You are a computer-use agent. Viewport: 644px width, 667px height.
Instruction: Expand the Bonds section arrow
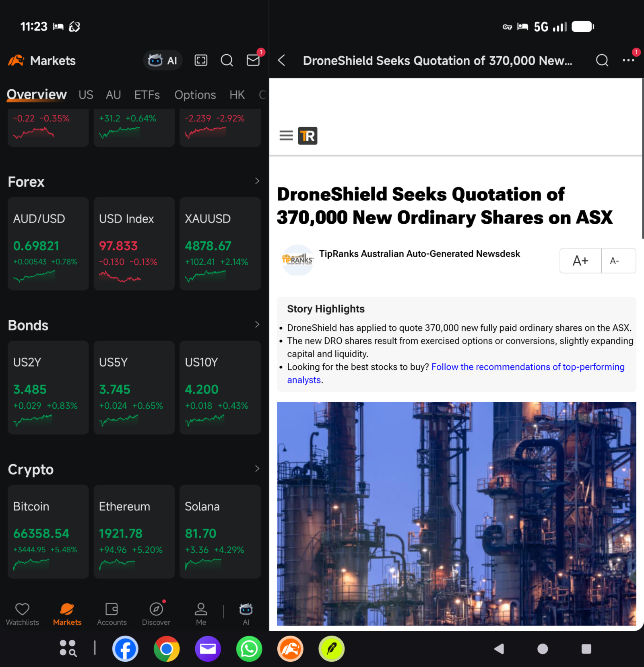click(x=257, y=325)
